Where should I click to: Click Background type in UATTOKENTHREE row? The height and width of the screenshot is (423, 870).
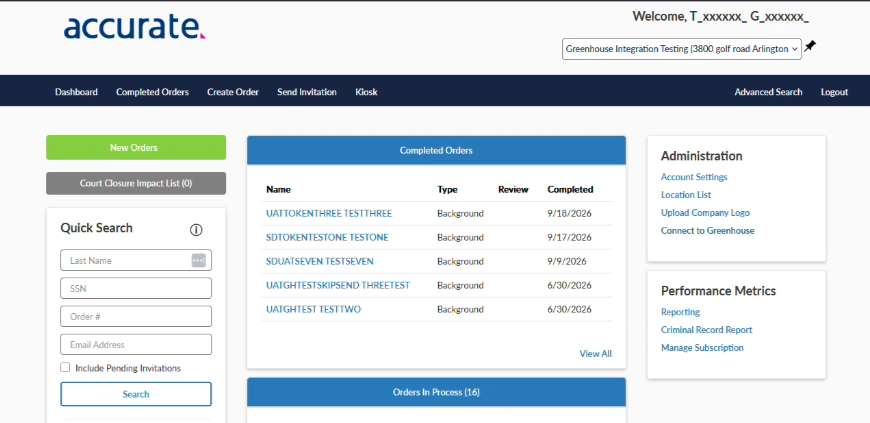point(460,213)
